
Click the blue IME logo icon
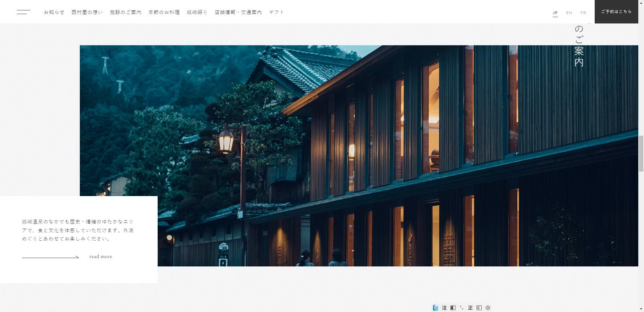pyautogui.click(x=435, y=308)
